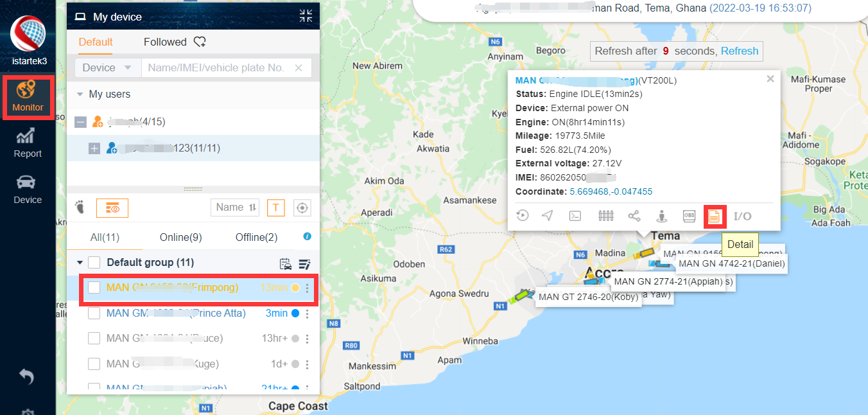Click the Refresh link

coord(740,51)
